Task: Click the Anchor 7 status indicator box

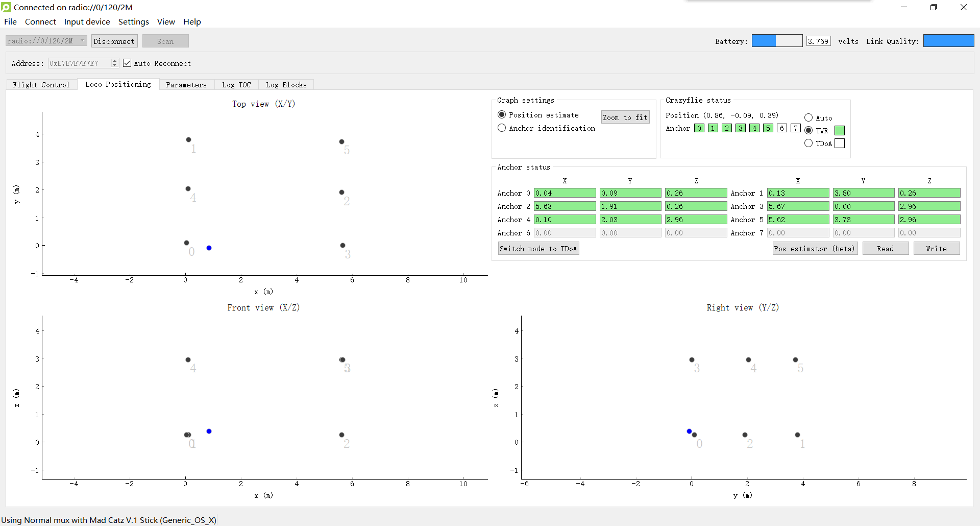Action: tap(795, 128)
